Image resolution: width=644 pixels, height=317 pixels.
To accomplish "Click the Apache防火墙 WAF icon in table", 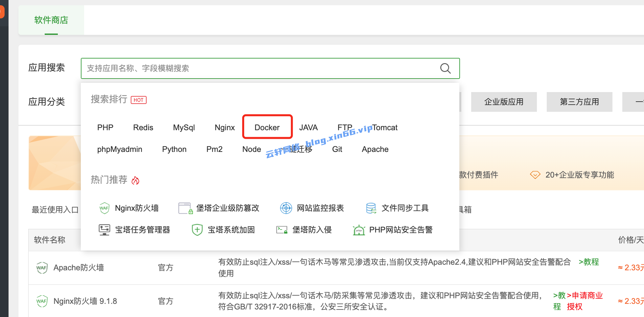I will pos(42,268).
